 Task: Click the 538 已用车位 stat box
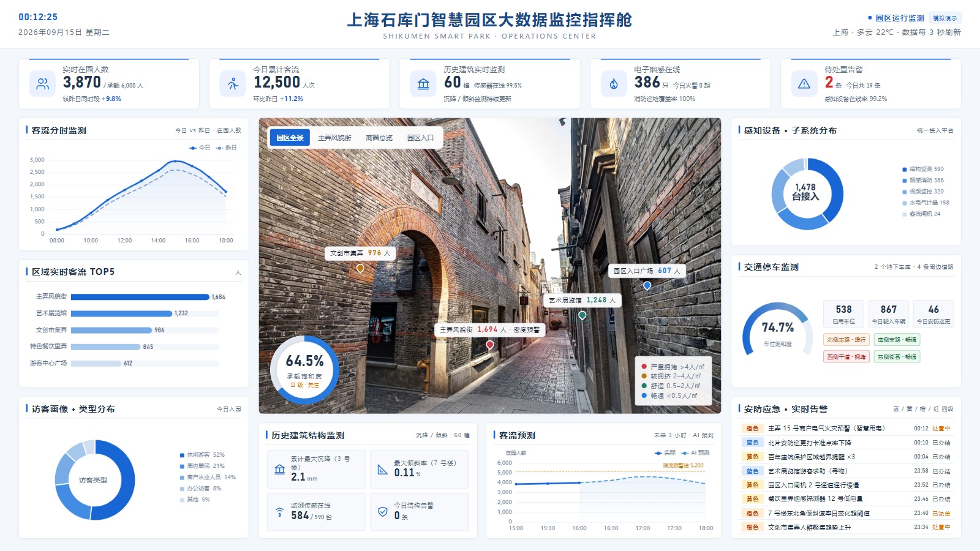843,313
